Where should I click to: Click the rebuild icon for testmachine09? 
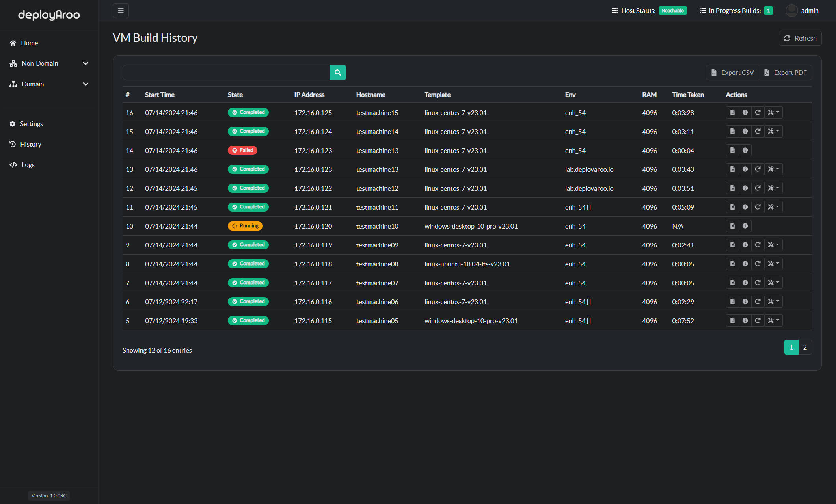click(758, 245)
